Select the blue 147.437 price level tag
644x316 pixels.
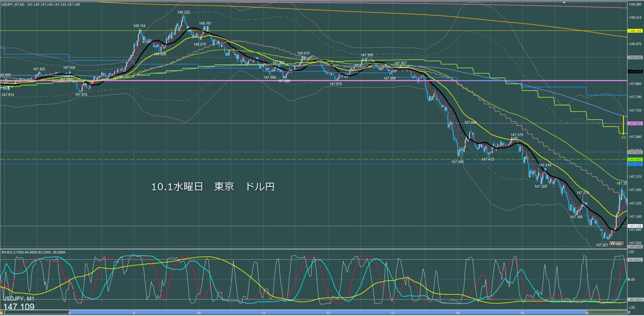635,164
